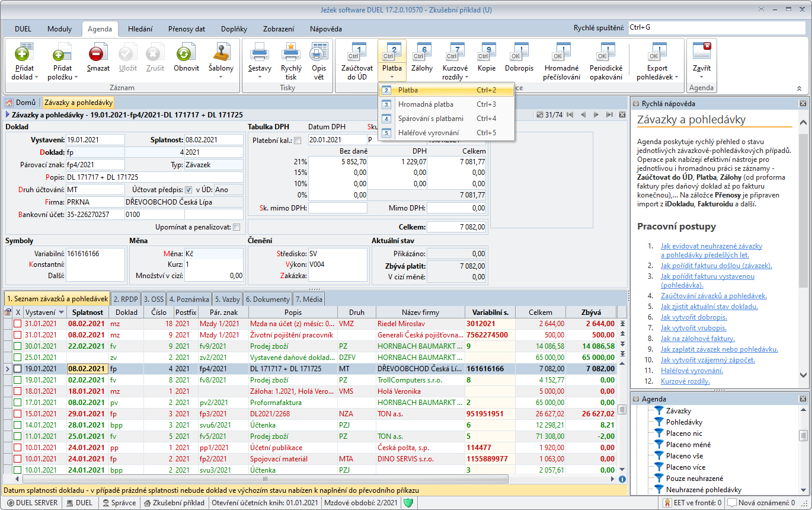Expand the Kurzové rozdíly dropdown arrow
Screen dimensions: 812x510
pos(466,77)
